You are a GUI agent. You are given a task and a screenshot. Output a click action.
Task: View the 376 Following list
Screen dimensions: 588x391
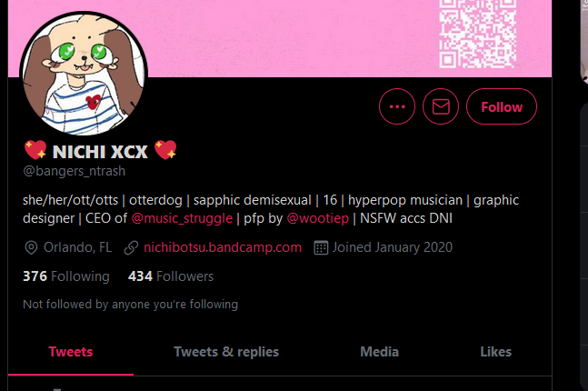66,276
